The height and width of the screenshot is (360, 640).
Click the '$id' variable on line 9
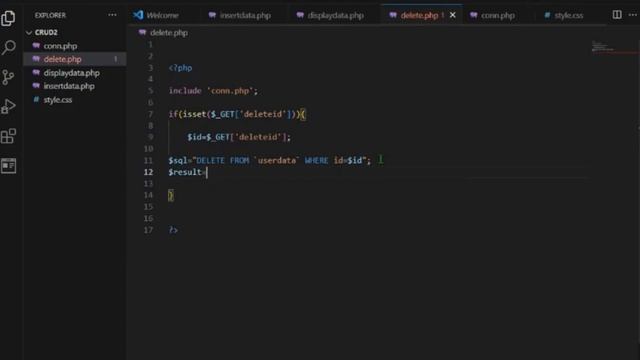coord(194,137)
